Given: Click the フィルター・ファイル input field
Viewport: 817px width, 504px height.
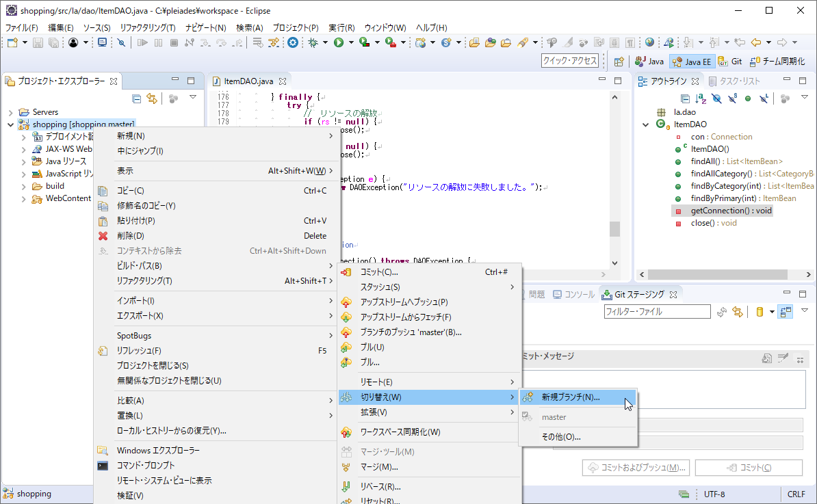Looking at the screenshot, I should [657, 312].
